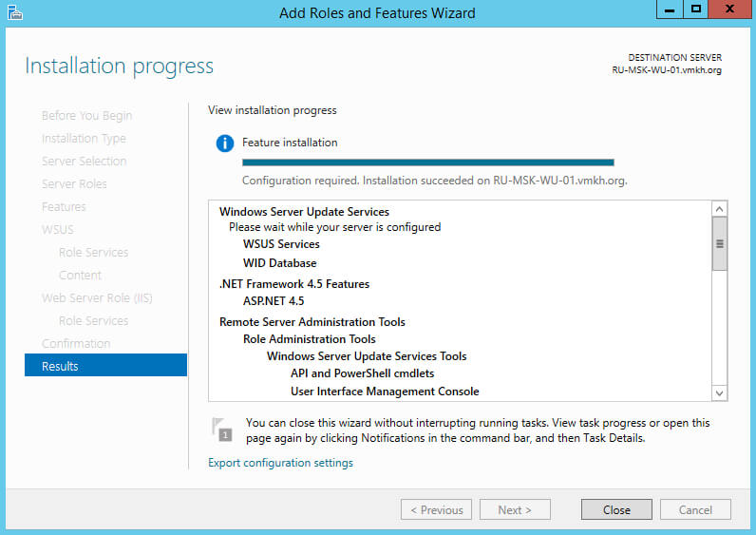Click the Windows Server Update Services heading
Screen dimensions: 756x535
click(x=304, y=212)
